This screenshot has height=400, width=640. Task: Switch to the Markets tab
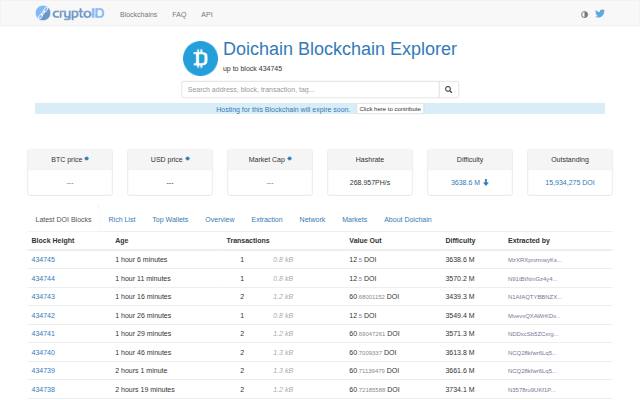point(354,220)
